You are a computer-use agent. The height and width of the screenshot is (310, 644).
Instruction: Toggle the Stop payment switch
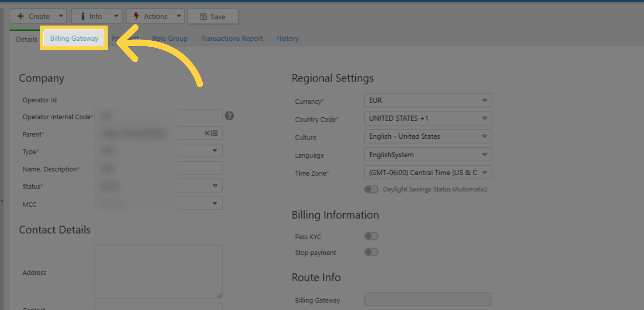[371, 252]
